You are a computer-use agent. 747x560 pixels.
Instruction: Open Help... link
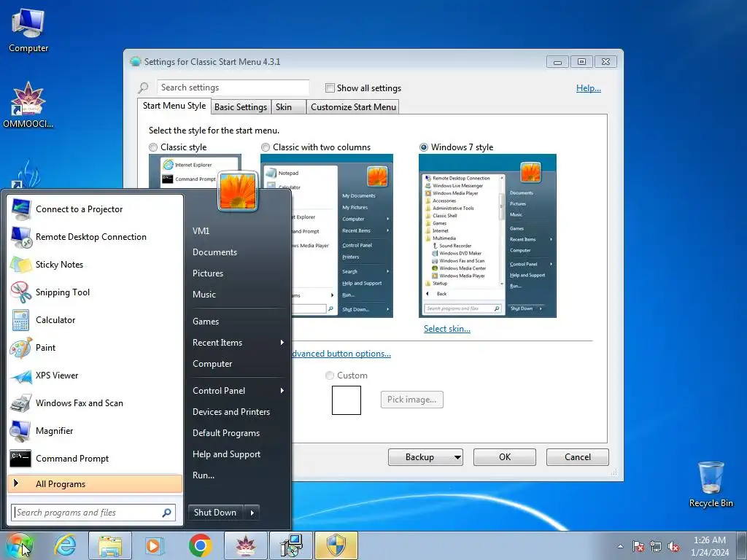(589, 88)
